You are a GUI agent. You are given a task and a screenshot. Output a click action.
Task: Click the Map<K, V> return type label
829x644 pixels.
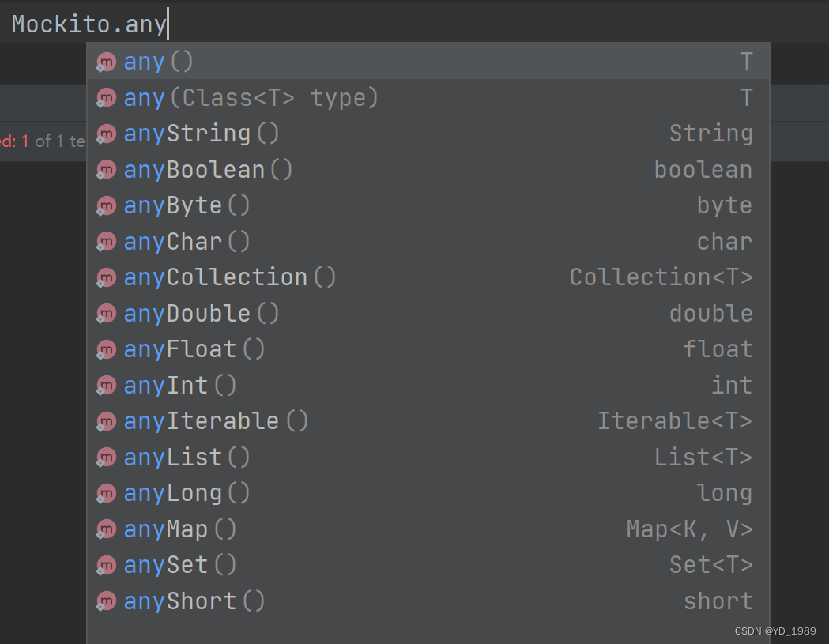click(689, 529)
